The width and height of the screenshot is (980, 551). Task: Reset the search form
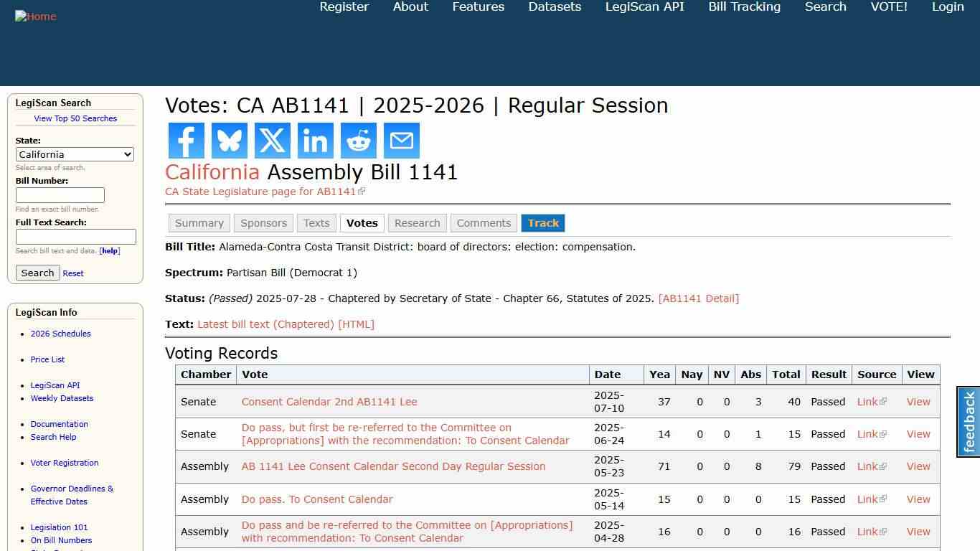[x=72, y=273]
